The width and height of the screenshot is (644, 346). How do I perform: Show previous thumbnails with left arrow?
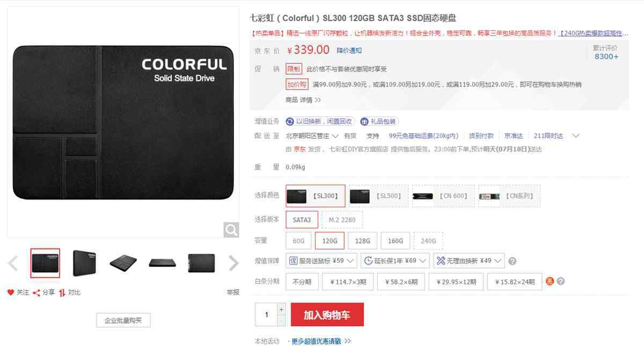(x=14, y=263)
